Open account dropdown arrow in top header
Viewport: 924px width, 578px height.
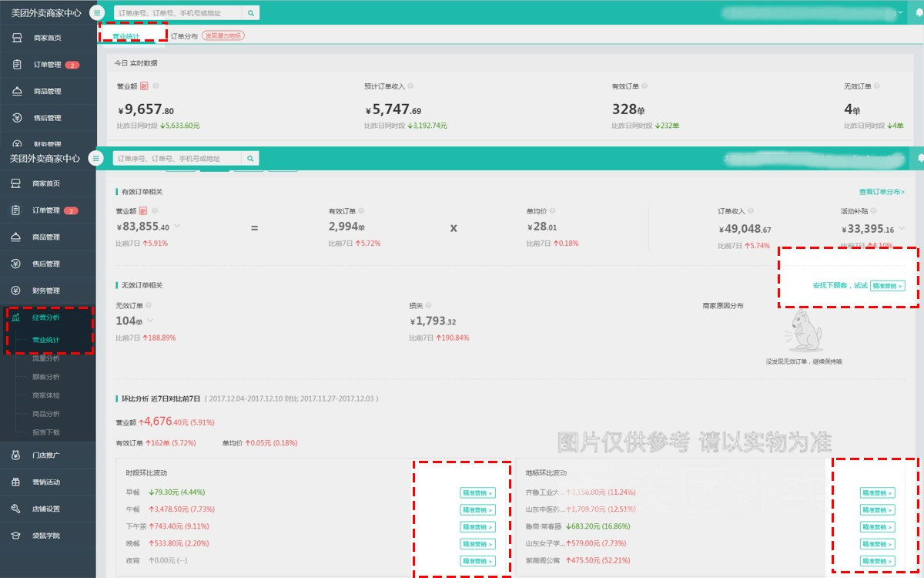901,12
